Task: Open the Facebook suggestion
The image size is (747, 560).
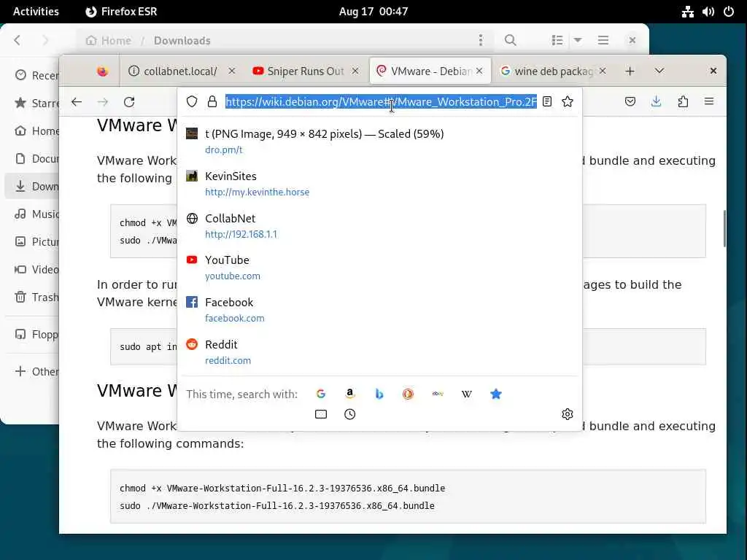Action: (x=379, y=309)
